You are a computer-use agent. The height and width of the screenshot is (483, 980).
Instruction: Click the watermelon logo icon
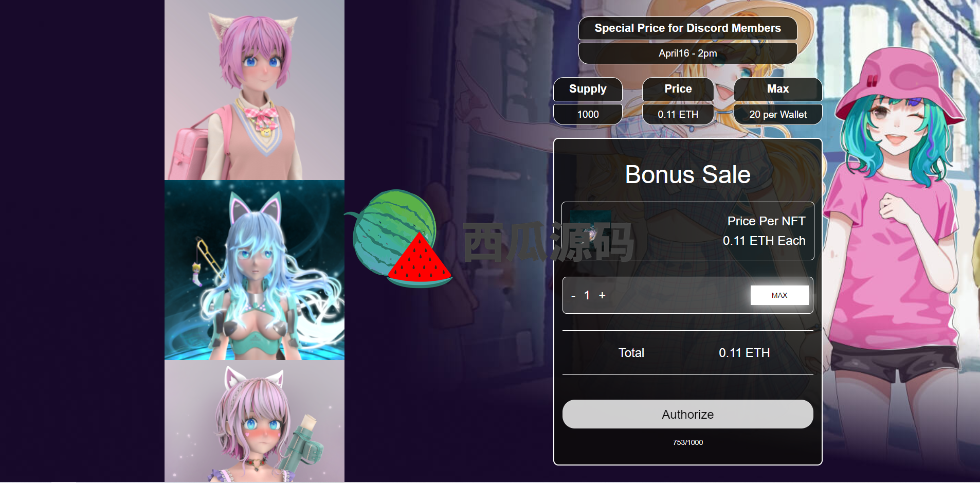click(x=398, y=239)
